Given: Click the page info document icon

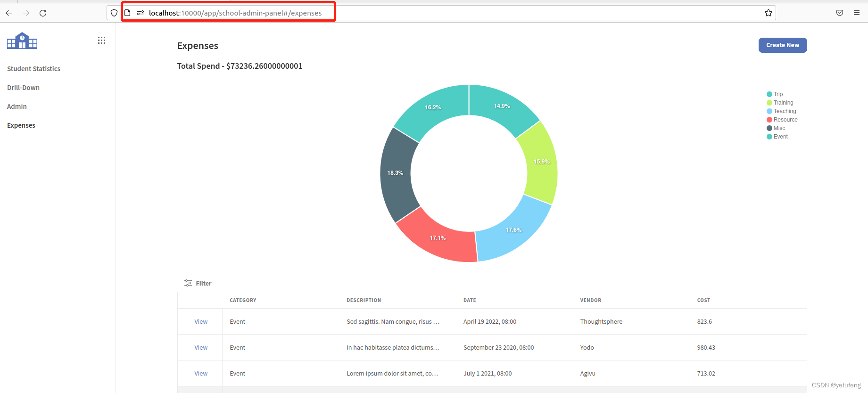Looking at the screenshot, I should tap(127, 13).
